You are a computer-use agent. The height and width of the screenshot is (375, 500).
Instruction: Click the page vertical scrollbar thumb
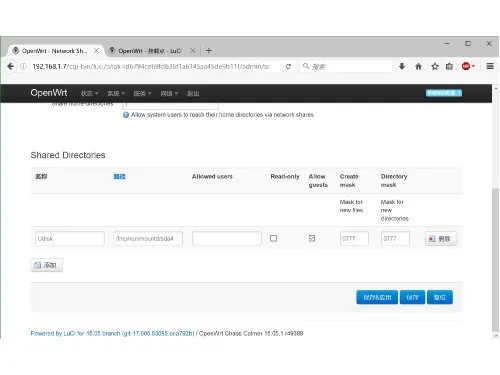[496, 260]
